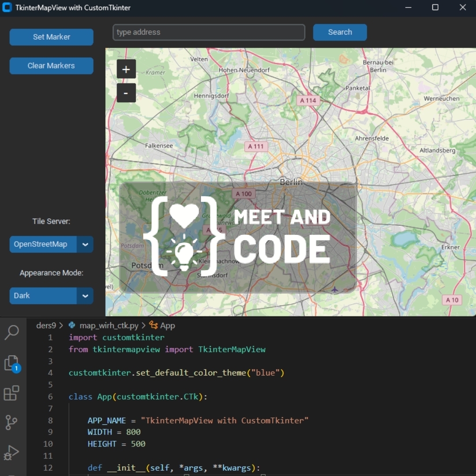This screenshot has width=476, height=476.
Task: Click the A 114 road sign on map
Action: (x=308, y=100)
